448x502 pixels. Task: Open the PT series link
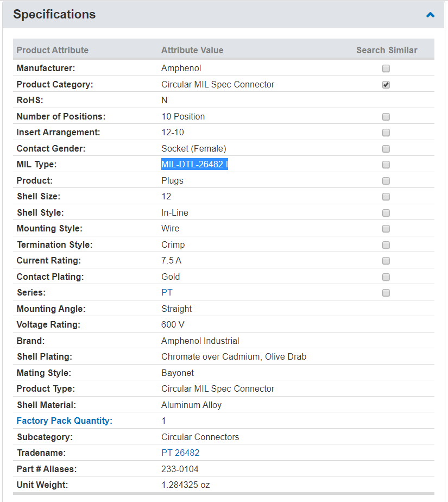tap(167, 293)
